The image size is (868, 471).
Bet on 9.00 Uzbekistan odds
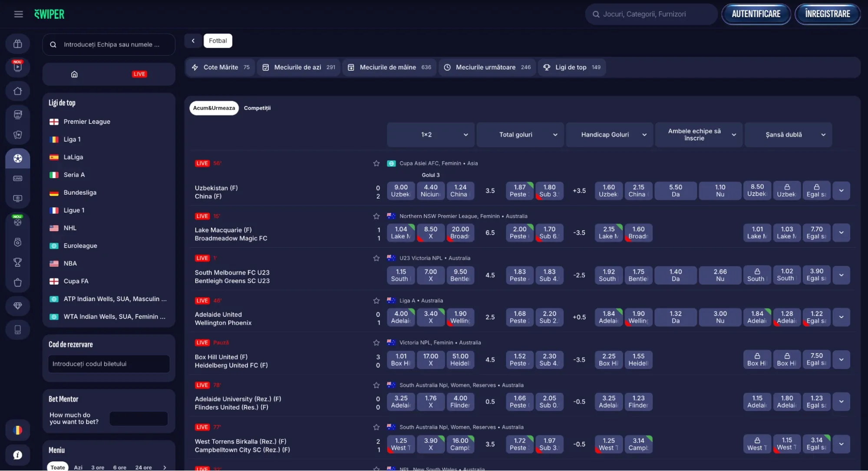pos(400,191)
